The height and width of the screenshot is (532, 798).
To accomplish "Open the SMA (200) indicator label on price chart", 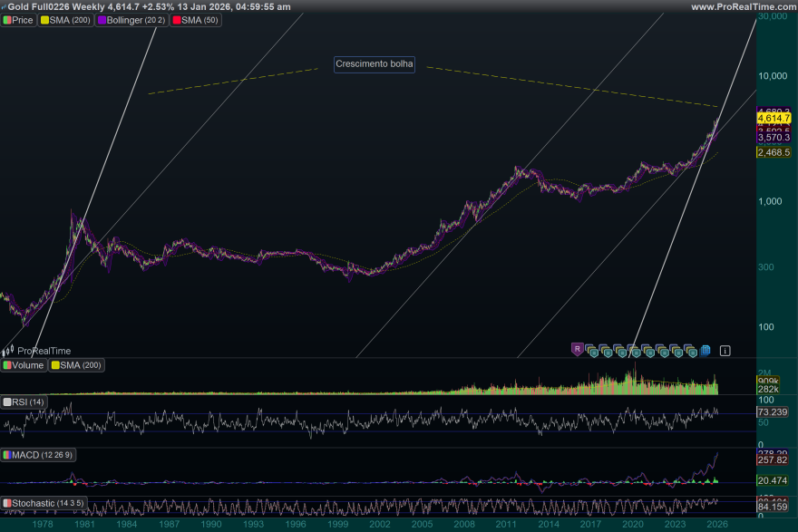I will pyautogui.click(x=65, y=20).
